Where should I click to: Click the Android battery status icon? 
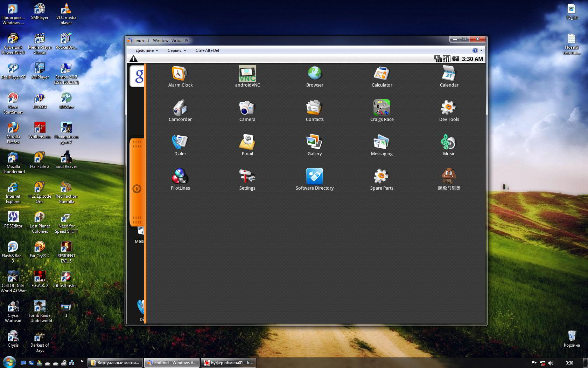click(x=455, y=59)
